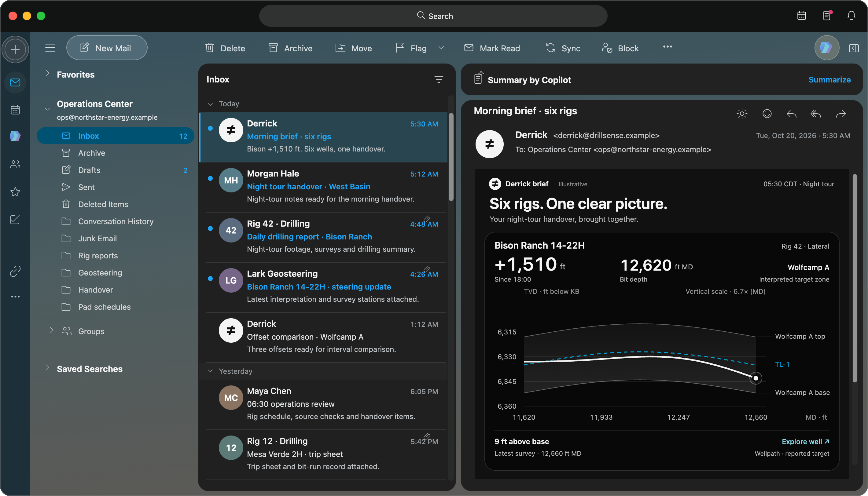Open Copilot icon in left sidebar

tap(15, 136)
